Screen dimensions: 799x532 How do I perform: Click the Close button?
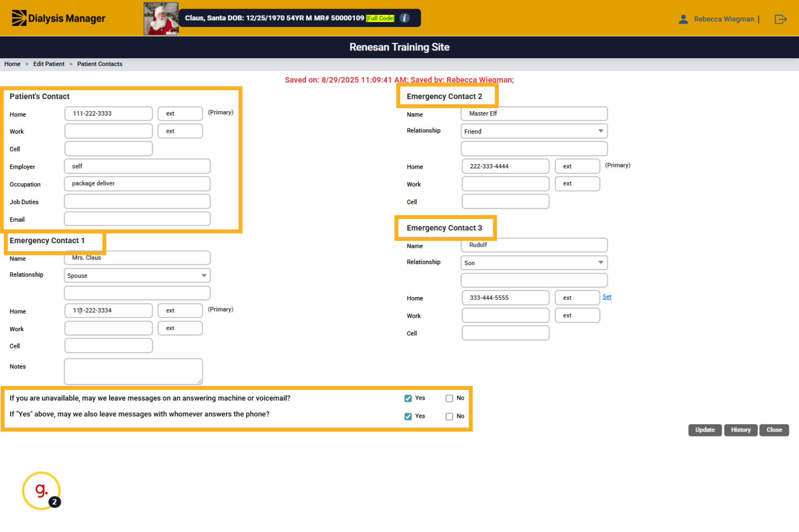coord(774,430)
